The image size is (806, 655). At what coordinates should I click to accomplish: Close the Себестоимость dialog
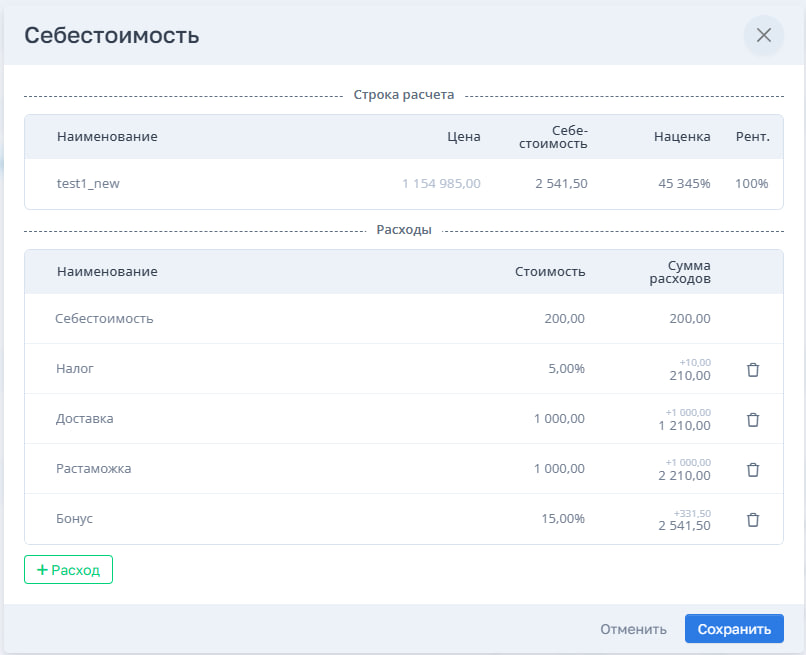pos(763,35)
